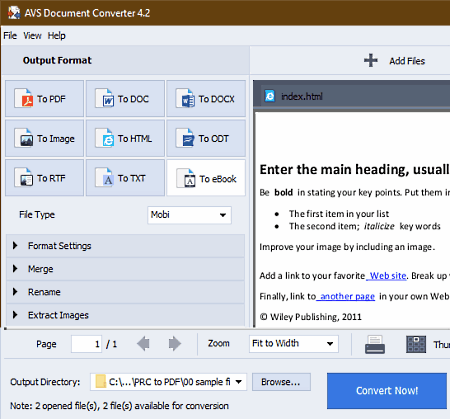Viewport: 450px width, 419px height.
Task: Expand the Rename section
Action: pyautogui.click(x=125, y=292)
